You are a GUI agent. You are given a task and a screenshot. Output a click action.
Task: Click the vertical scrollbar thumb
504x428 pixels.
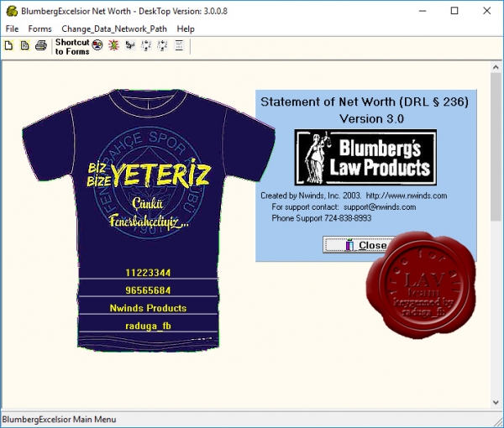click(496, 147)
